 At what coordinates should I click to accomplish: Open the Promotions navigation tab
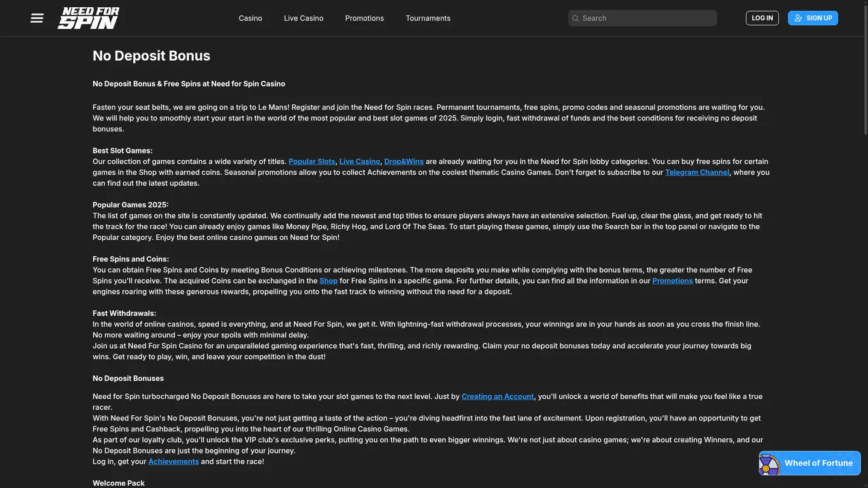tap(365, 18)
